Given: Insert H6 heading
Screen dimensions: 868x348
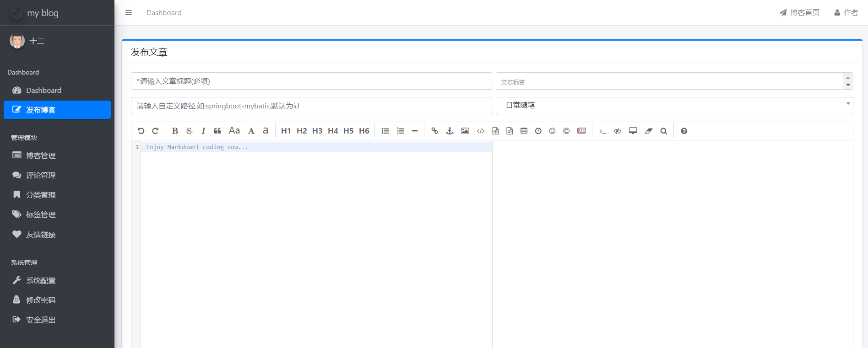Looking at the screenshot, I should (x=364, y=131).
